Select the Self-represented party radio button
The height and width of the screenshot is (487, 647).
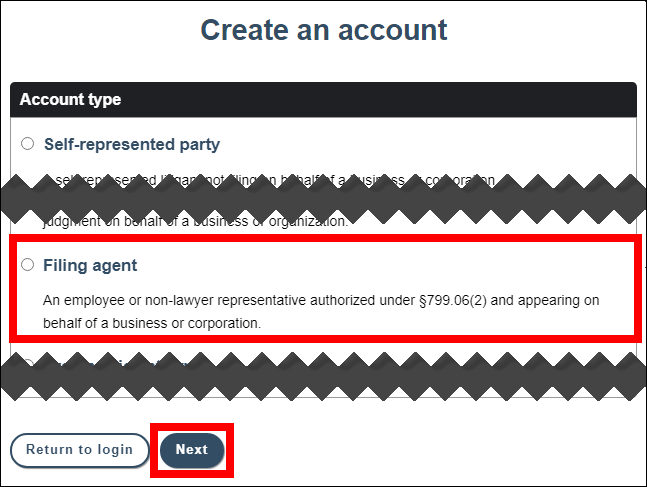click(27, 144)
